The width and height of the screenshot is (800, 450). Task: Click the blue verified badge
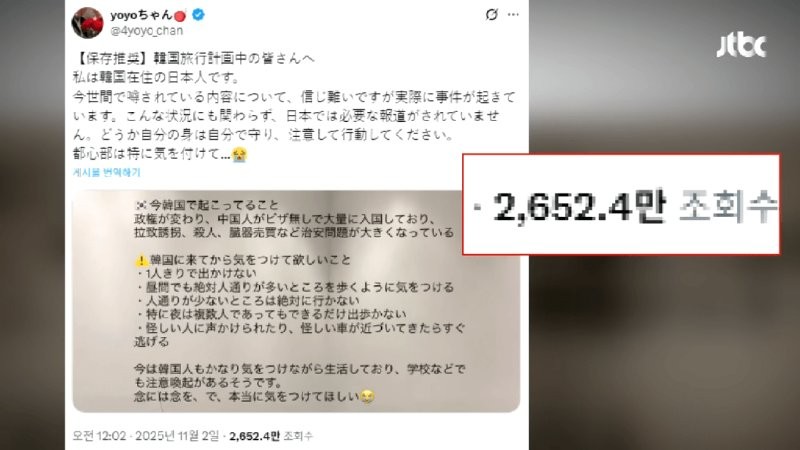(x=198, y=15)
